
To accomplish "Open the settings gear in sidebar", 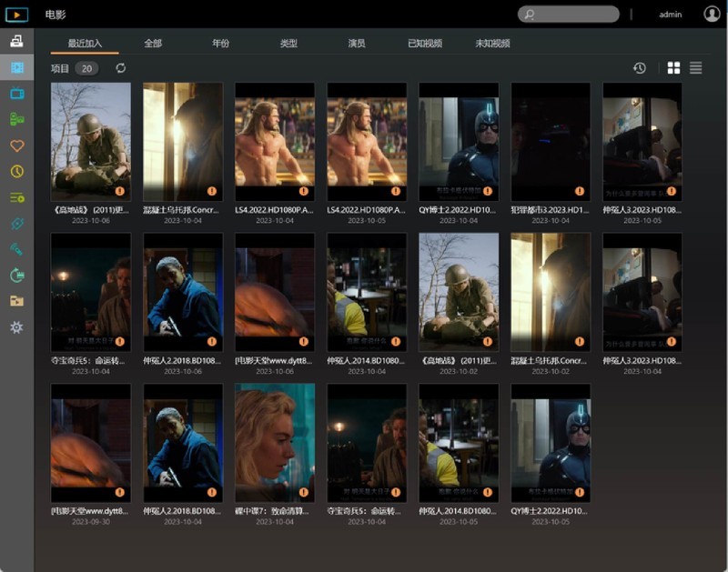I will click(16, 327).
